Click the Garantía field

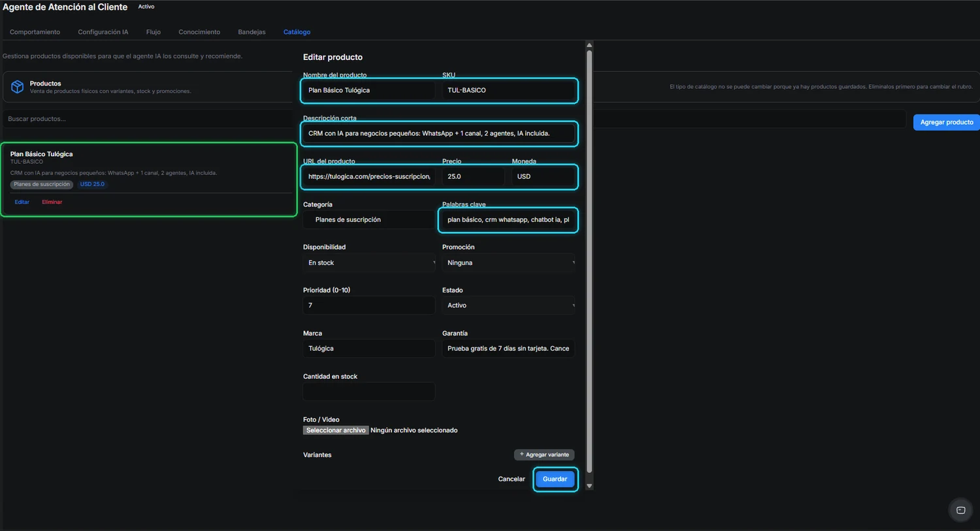click(x=508, y=348)
